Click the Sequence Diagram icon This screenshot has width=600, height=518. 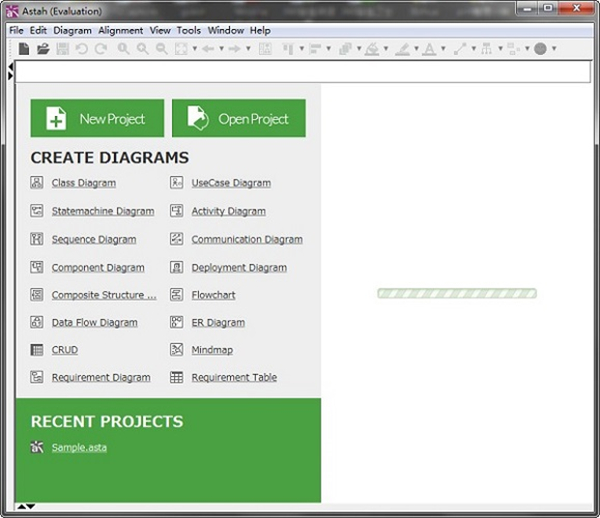[37, 239]
